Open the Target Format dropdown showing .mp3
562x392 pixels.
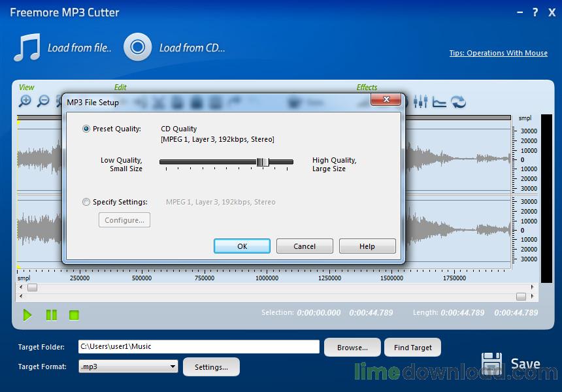(173, 367)
